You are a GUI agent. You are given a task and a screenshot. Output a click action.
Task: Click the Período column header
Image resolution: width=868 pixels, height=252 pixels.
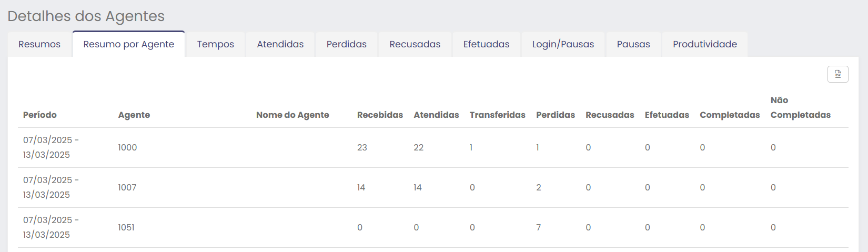click(40, 115)
